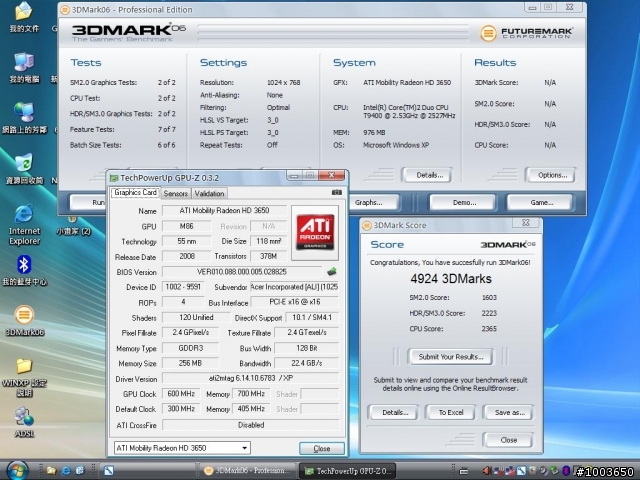Click the HDR/SM3.0 Score 2223 value

coord(489,313)
